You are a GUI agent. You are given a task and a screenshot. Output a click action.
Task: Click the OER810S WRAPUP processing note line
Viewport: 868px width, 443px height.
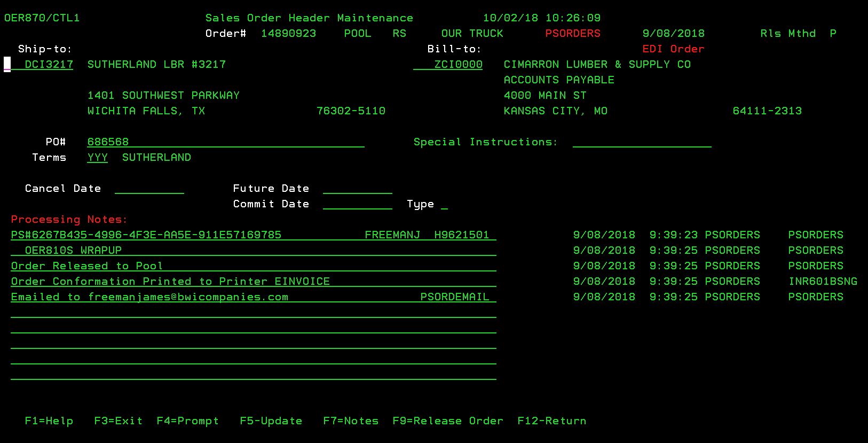[253, 251]
